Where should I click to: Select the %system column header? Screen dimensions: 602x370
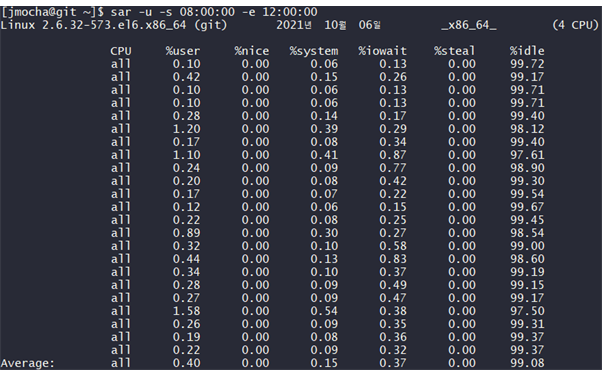pos(314,51)
